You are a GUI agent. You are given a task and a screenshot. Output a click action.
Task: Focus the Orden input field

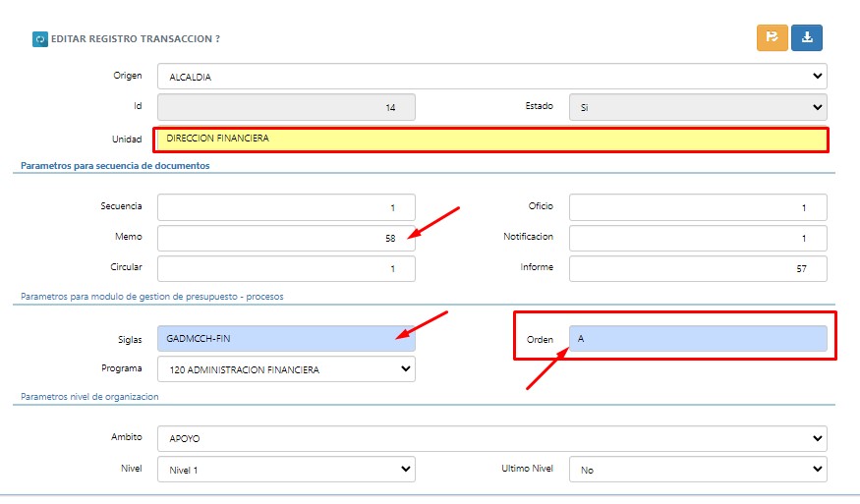(x=698, y=339)
